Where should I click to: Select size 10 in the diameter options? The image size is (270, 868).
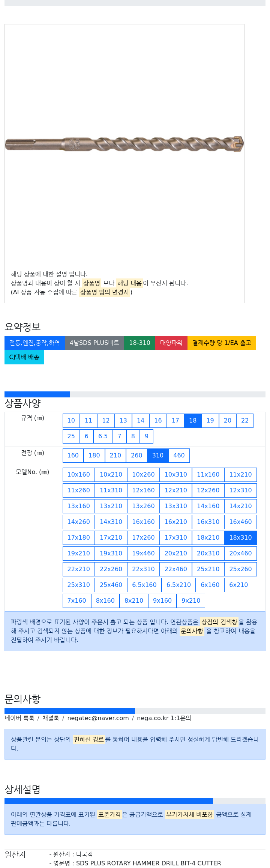pos(71,421)
